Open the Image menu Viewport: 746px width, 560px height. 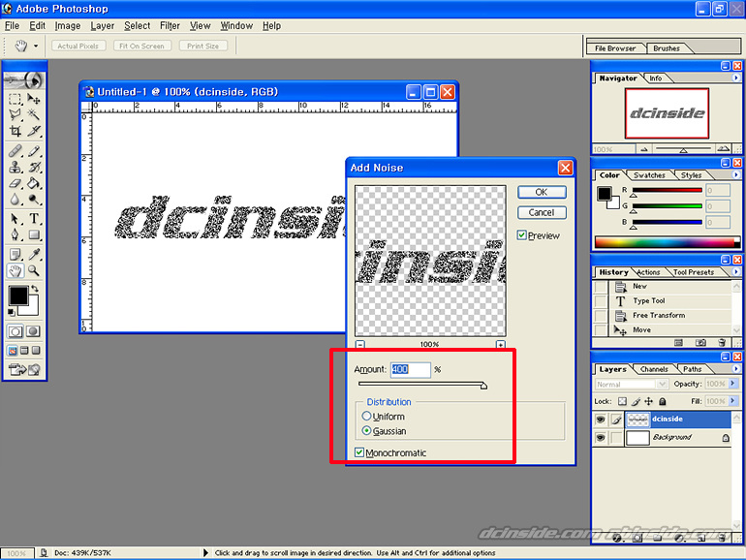point(68,26)
